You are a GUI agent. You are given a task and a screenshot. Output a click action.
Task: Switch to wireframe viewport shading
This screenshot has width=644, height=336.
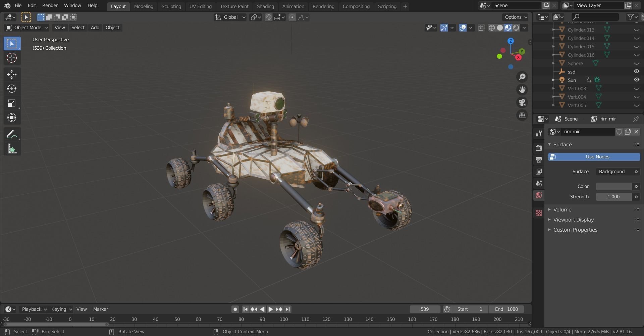[492, 28]
